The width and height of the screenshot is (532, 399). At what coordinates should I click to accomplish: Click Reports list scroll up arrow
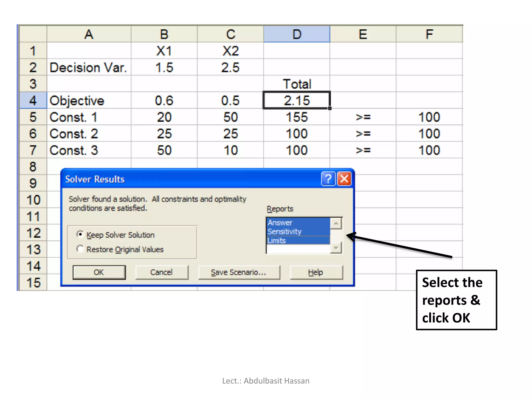click(336, 223)
